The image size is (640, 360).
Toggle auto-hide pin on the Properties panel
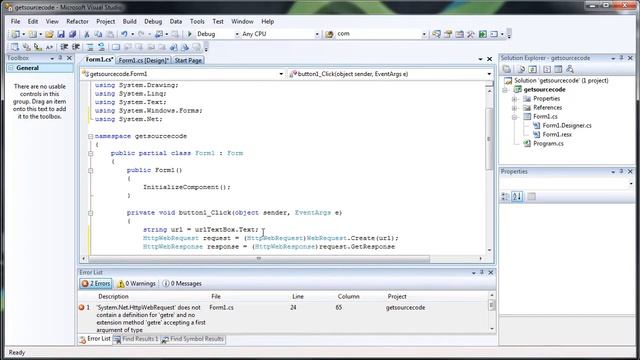pos(621,171)
